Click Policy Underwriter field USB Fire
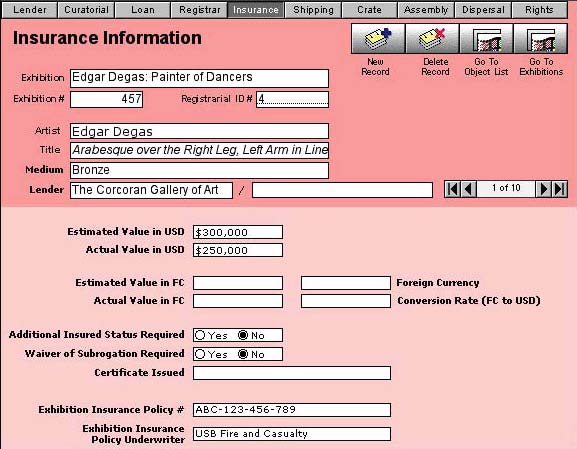 click(x=292, y=434)
